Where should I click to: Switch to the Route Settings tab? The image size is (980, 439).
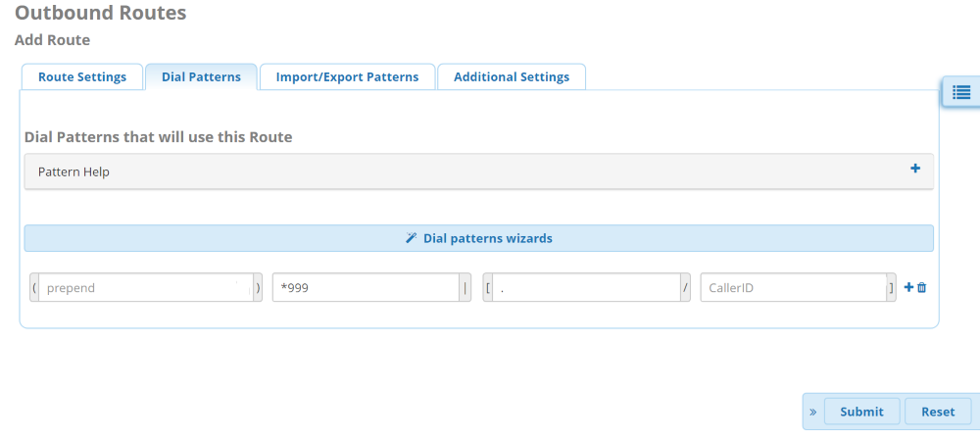point(82,77)
